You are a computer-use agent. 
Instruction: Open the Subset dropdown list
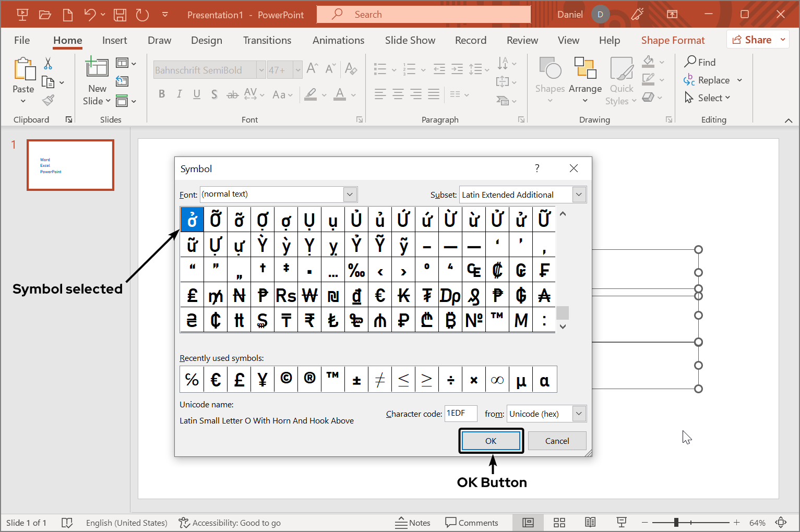(579, 195)
